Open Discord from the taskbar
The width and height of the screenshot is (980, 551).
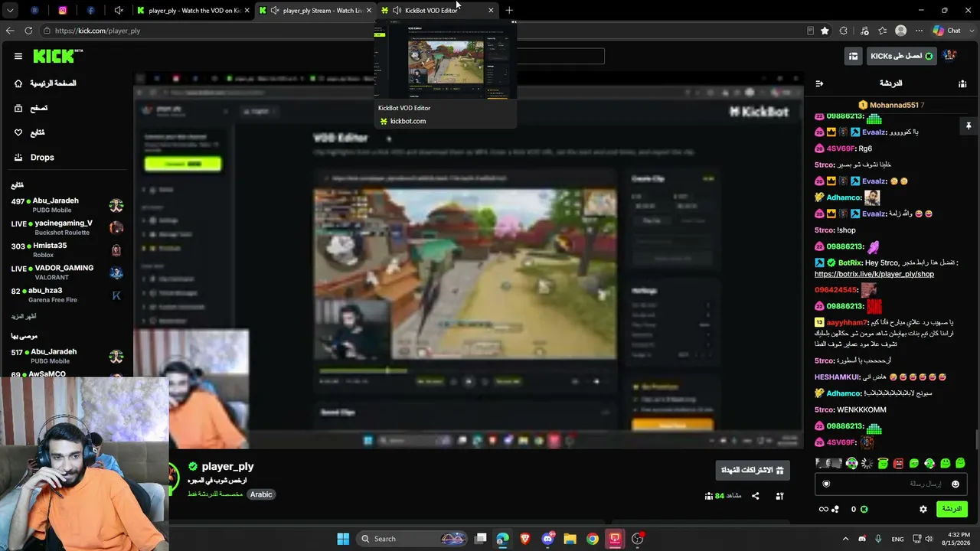pyautogui.click(x=548, y=539)
